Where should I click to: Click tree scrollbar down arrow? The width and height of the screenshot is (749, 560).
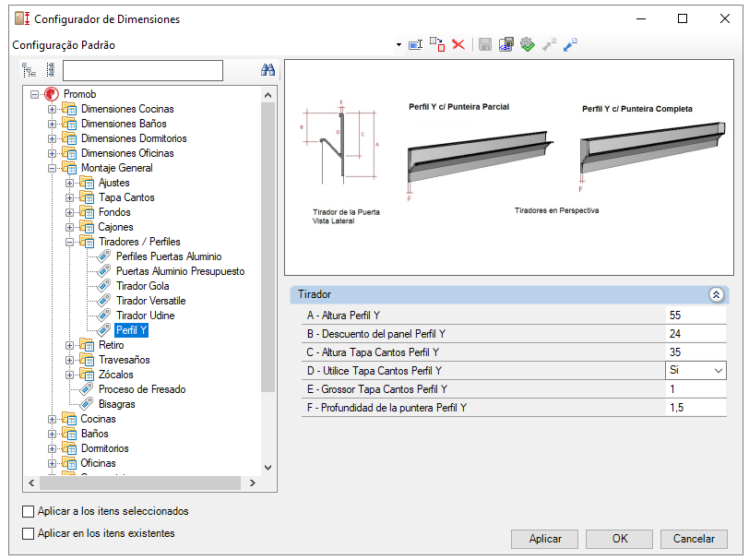[268, 468]
